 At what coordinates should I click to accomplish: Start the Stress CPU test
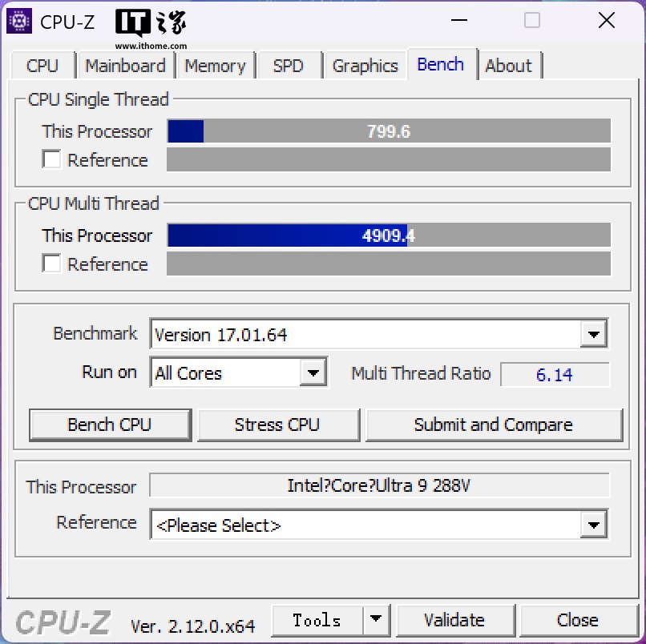click(277, 425)
